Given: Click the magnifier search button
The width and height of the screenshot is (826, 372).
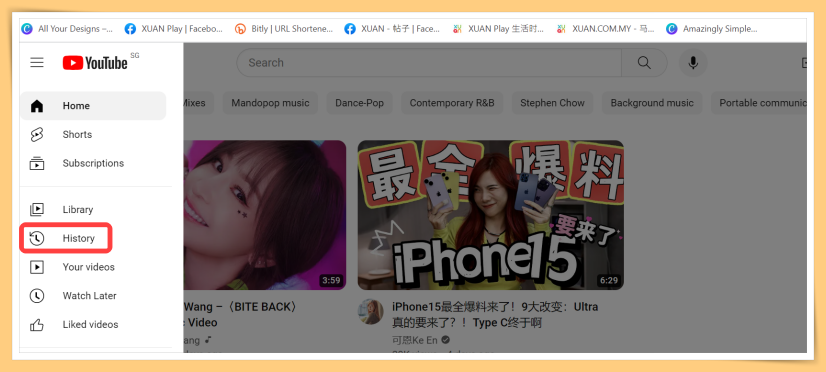Looking at the screenshot, I should (644, 63).
